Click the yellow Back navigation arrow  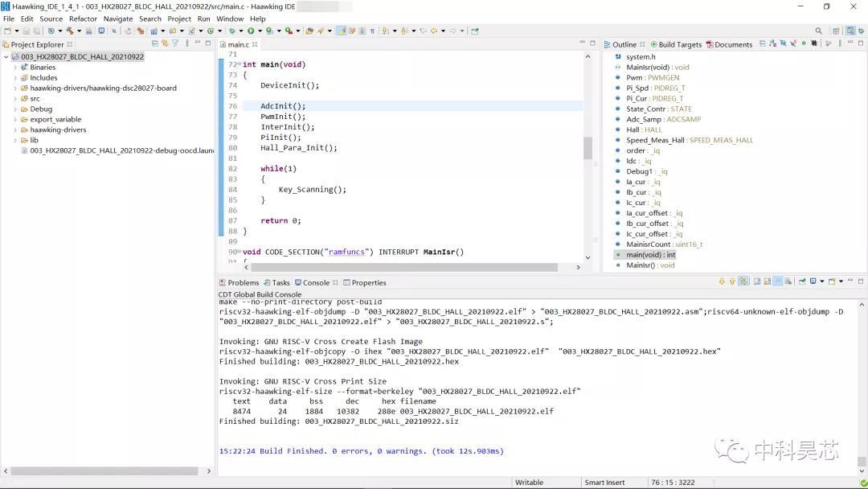tap(434, 31)
